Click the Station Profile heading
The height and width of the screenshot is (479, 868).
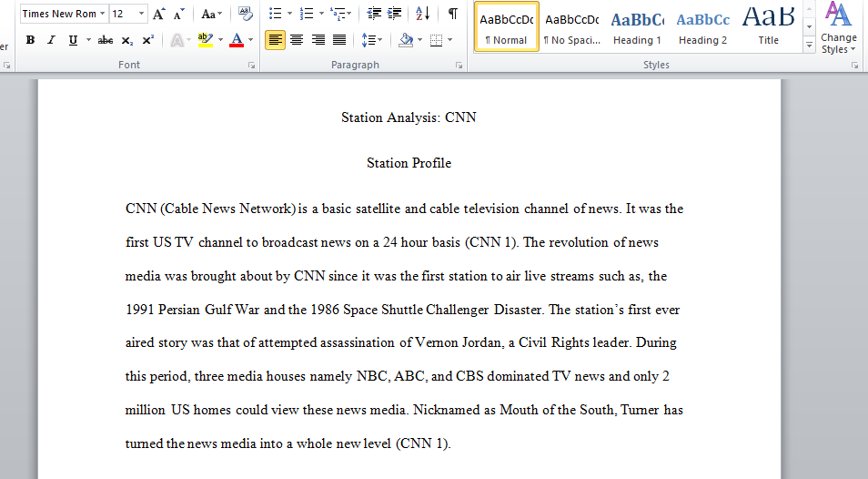(409, 163)
